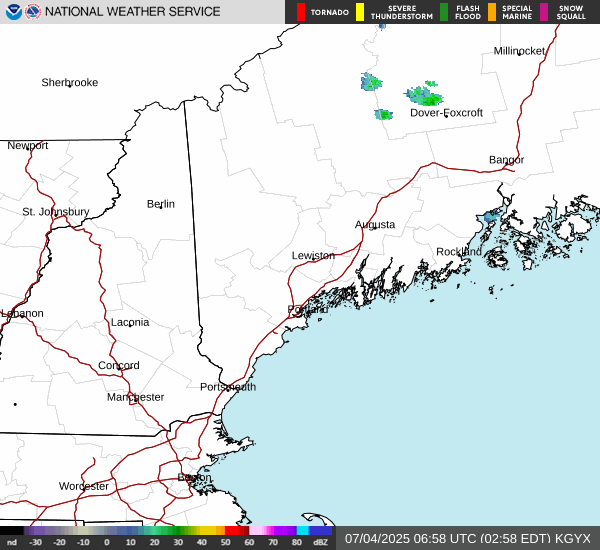Screen dimensions: 600x550
Task: Click the SPECIAL MARINE legend label
Action: (517, 12)
